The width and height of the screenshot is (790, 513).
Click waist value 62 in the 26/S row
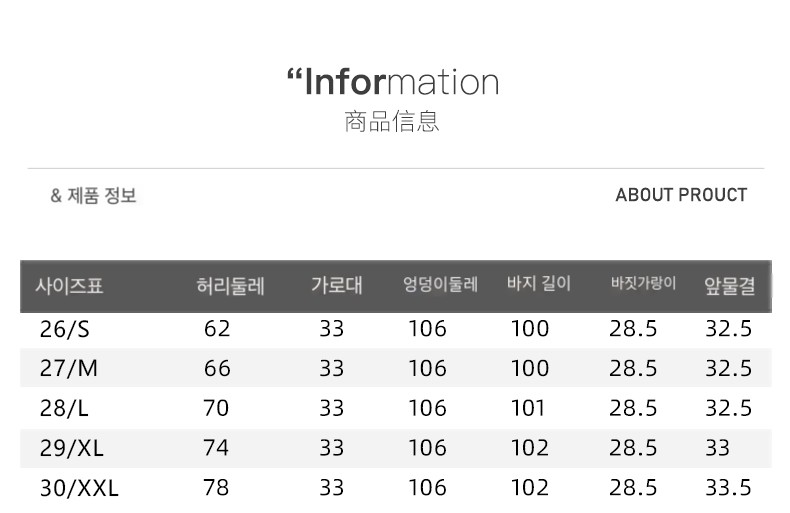(217, 329)
